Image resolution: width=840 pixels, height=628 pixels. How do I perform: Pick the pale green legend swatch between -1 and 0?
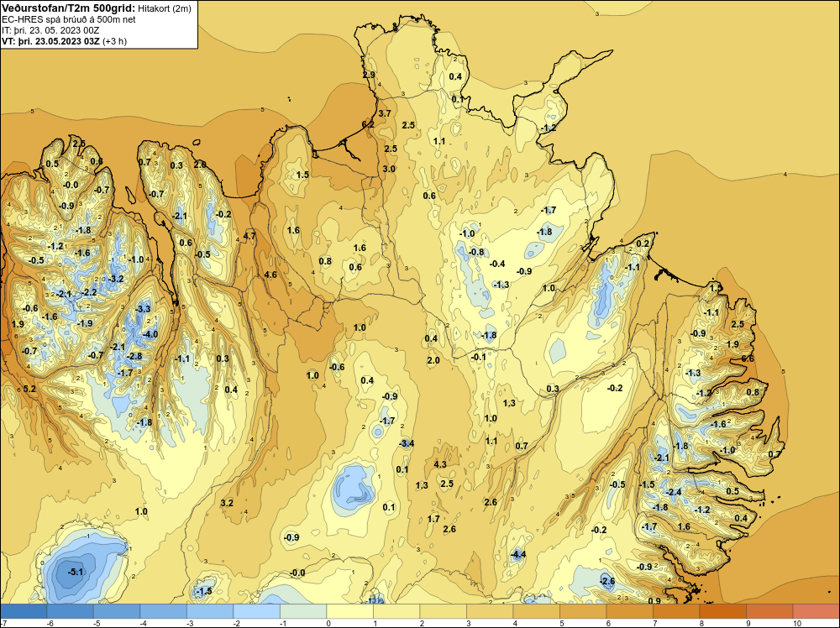click(x=303, y=611)
